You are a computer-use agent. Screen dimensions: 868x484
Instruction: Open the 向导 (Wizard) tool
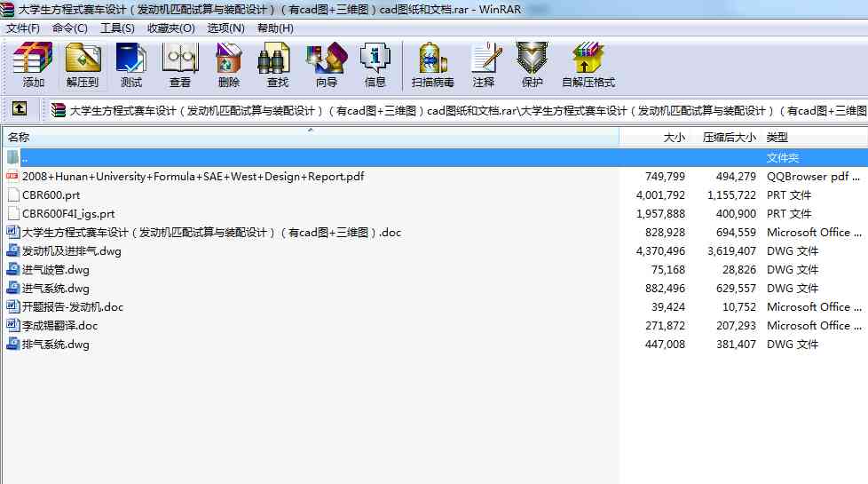click(x=326, y=65)
